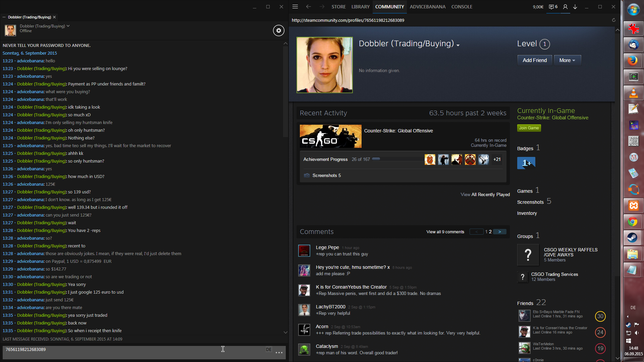Click the Add Friend button

[x=534, y=60]
